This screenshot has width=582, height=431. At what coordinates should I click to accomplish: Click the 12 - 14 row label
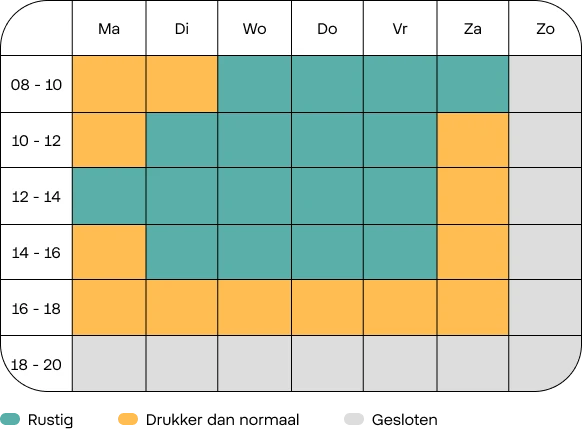(36, 196)
